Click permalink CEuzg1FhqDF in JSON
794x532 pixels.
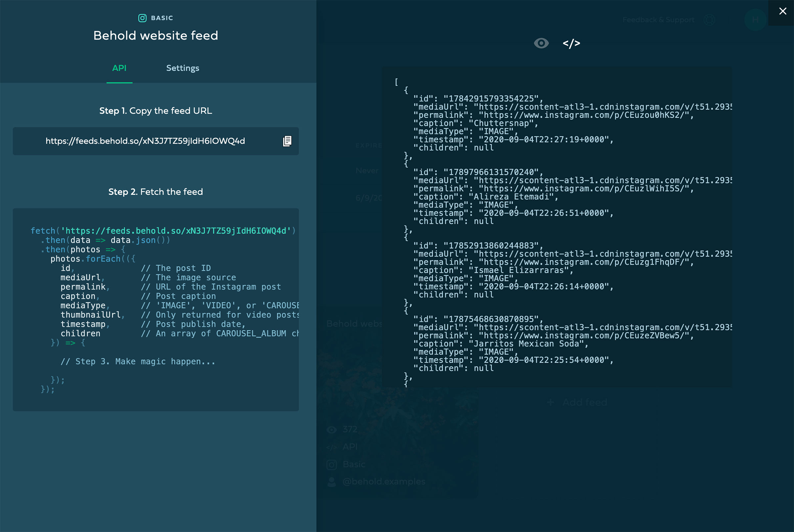[554, 262]
